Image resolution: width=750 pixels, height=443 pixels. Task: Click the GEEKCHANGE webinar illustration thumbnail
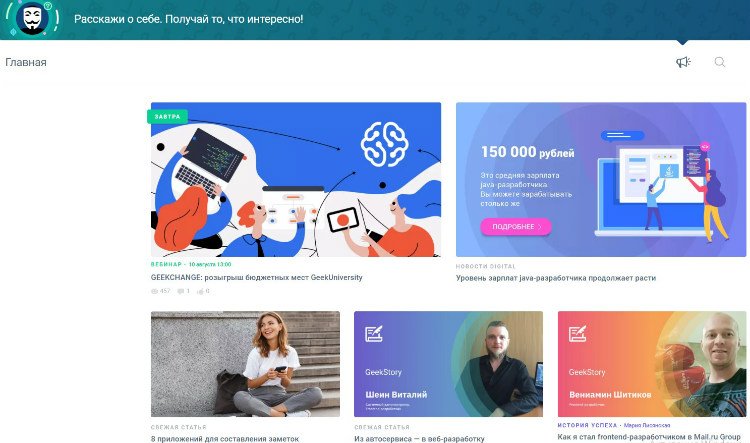296,179
